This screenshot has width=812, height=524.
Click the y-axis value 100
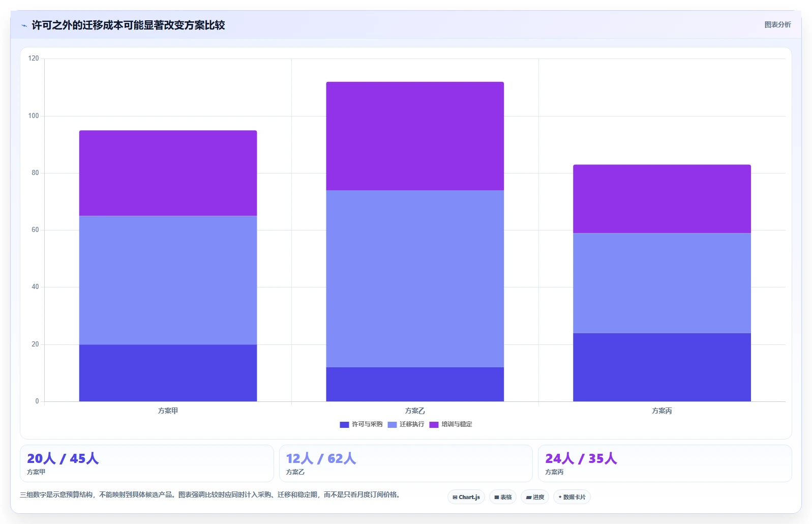[x=34, y=116]
